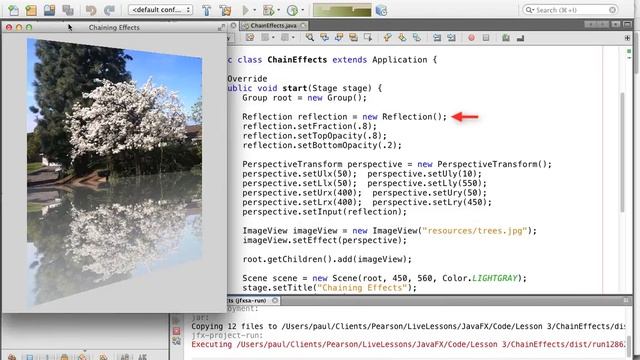The height and width of the screenshot is (360, 640).
Task: Toggle Rectangular Selection in editor toolbar
Action: (x=368, y=38)
